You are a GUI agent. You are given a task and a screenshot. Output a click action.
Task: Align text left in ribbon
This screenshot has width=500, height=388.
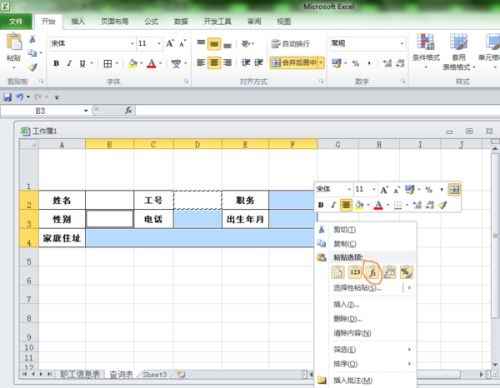[x=201, y=63]
